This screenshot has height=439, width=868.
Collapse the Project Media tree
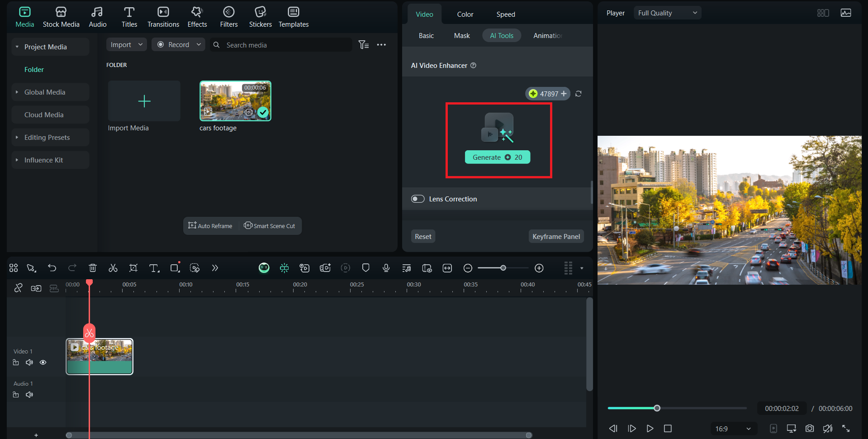17,47
